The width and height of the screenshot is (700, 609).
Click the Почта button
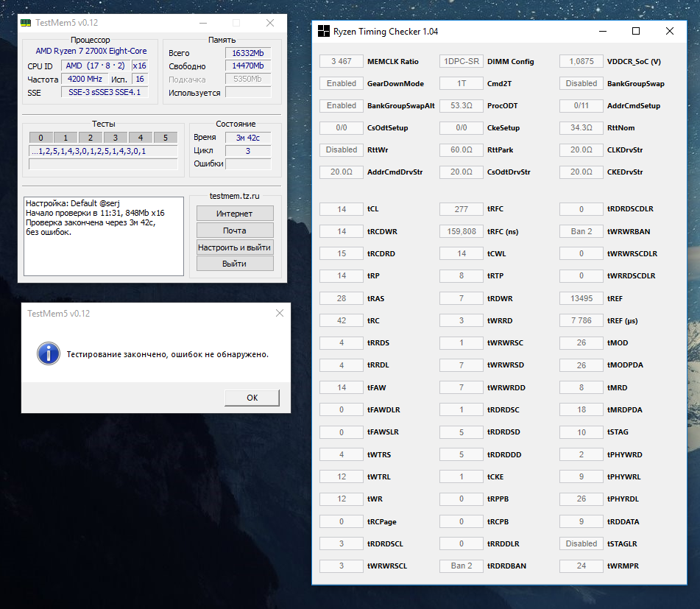point(235,230)
